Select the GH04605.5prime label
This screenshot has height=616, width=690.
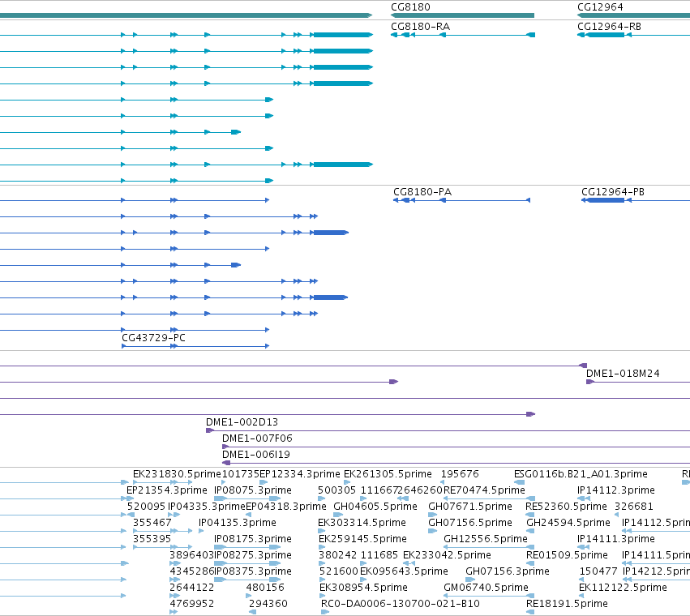tap(375, 507)
